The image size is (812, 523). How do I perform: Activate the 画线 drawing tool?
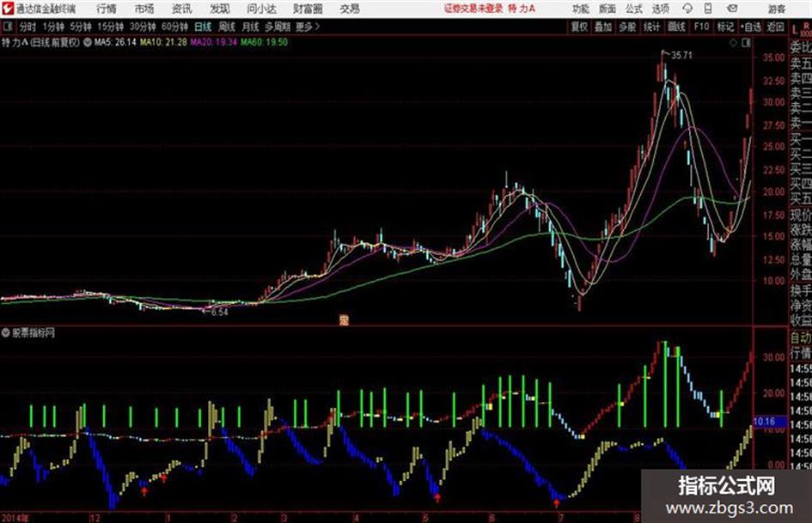[x=676, y=27]
